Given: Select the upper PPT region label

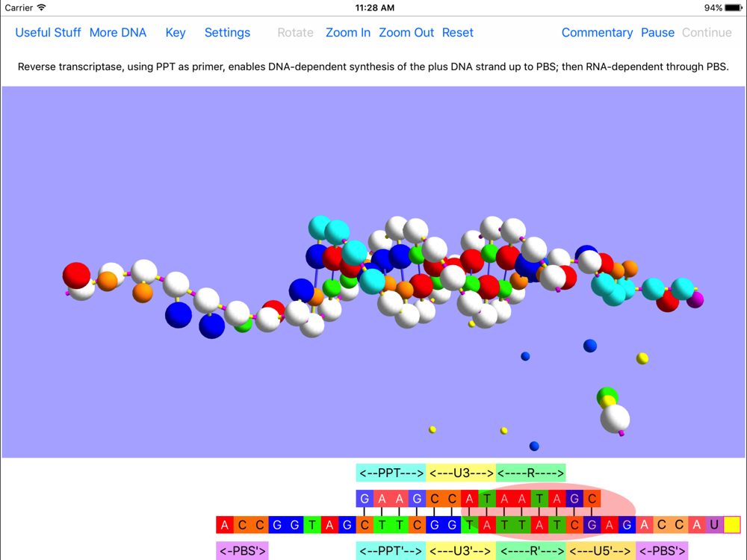Looking at the screenshot, I should click(x=391, y=473).
